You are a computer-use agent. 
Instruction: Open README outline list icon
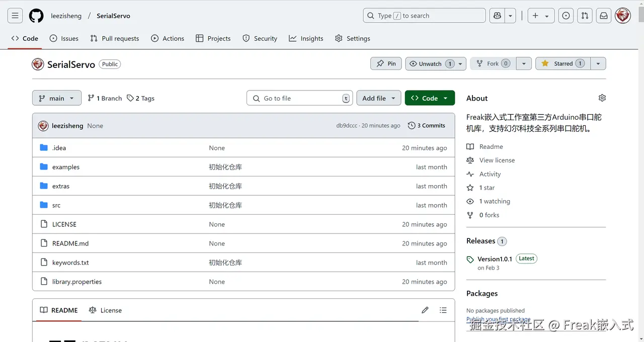coord(443,310)
